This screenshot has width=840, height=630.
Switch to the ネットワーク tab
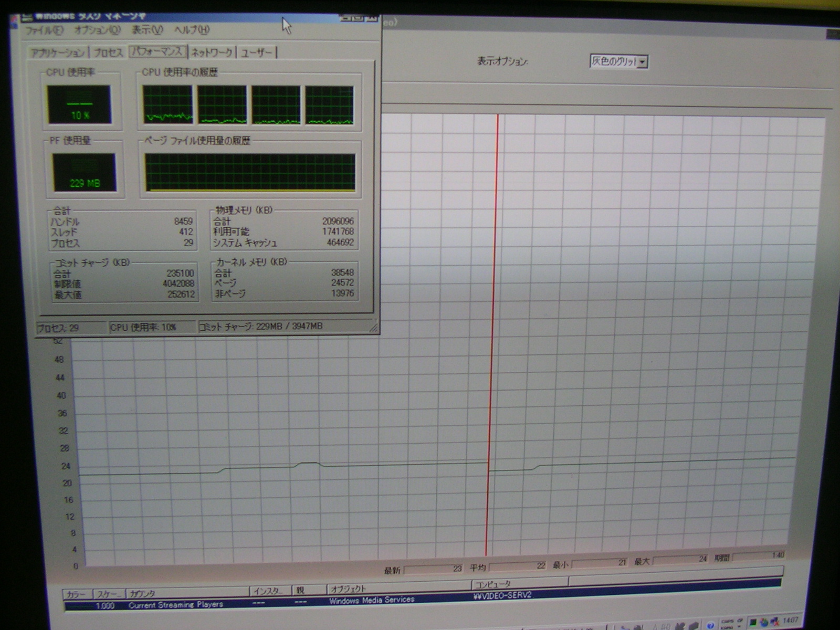212,52
